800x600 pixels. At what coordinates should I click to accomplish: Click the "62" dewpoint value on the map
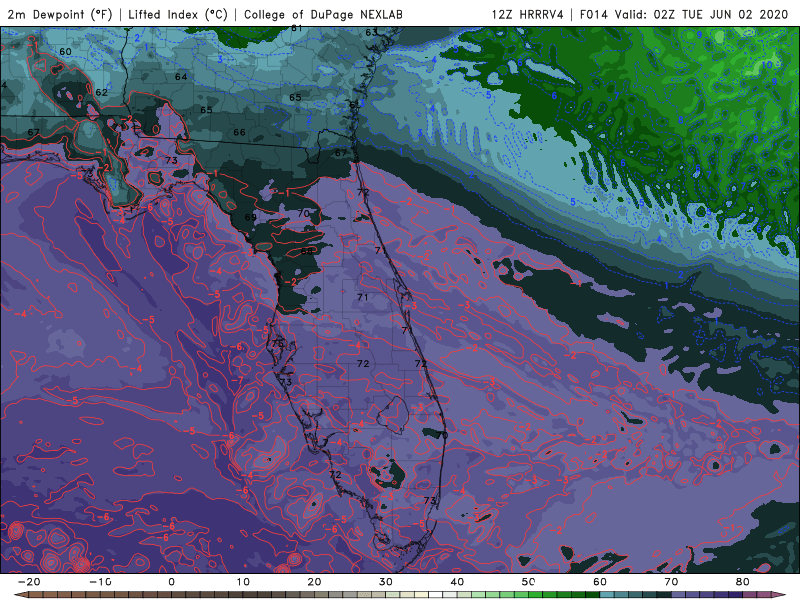pyautogui.click(x=102, y=92)
